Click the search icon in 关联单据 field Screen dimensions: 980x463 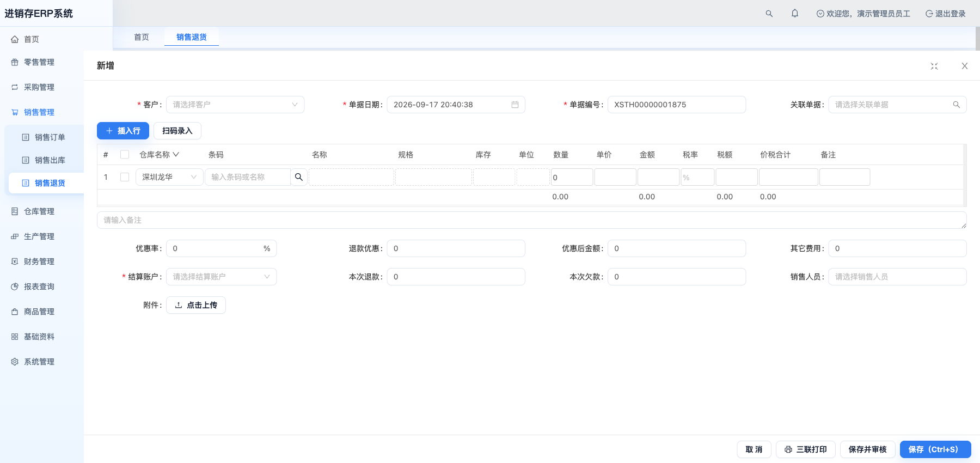957,105
